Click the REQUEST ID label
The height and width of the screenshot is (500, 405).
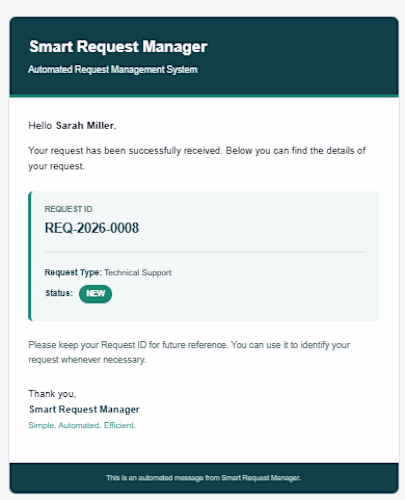click(68, 209)
